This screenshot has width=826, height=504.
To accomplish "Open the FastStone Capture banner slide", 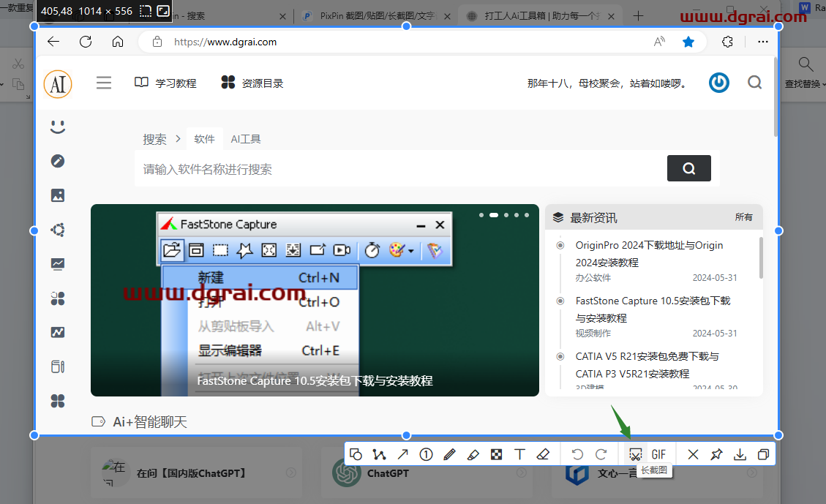I will pyautogui.click(x=315, y=300).
